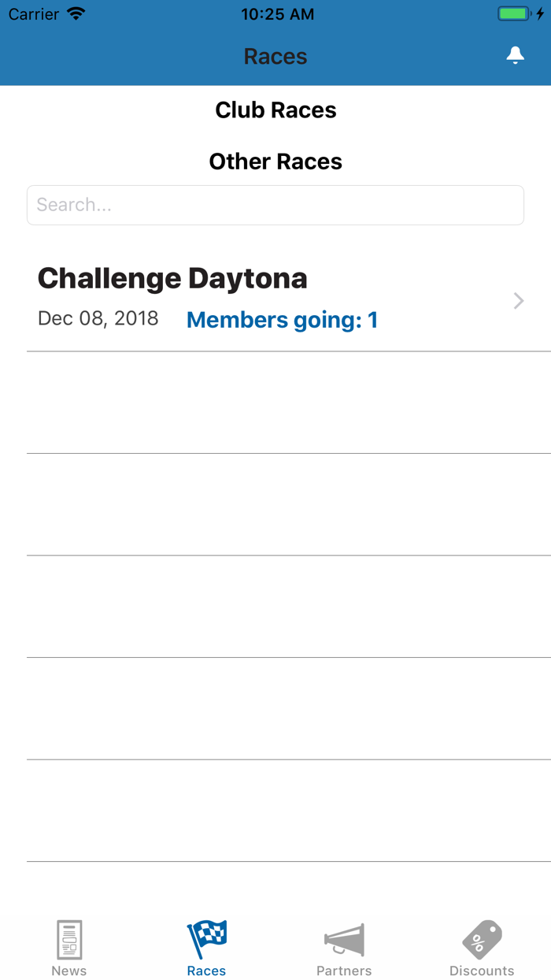Tap the Discounts price tag icon
The height and width of the screenshot is (980, 551).
click(482, 939)
